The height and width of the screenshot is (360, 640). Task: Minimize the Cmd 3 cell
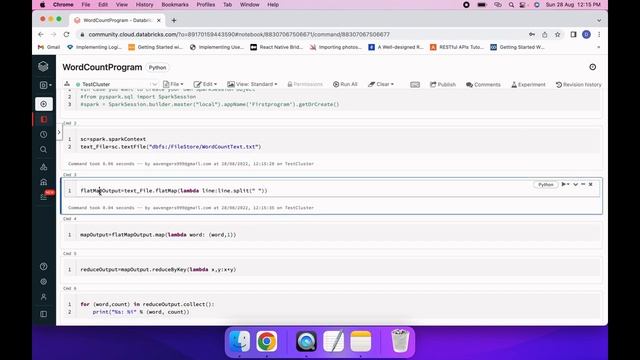click(x=583, y=184)
